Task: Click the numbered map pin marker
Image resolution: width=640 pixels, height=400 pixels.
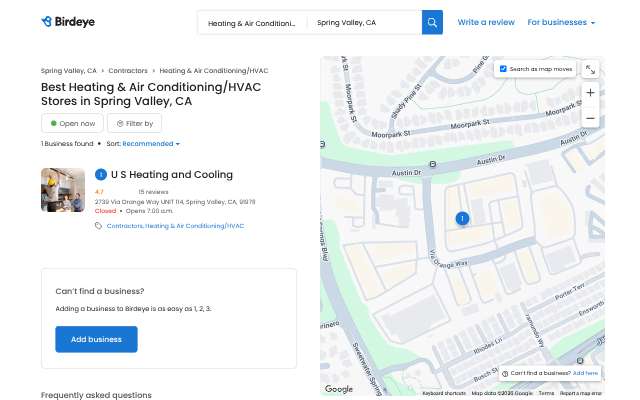Action: coord(462,219)
